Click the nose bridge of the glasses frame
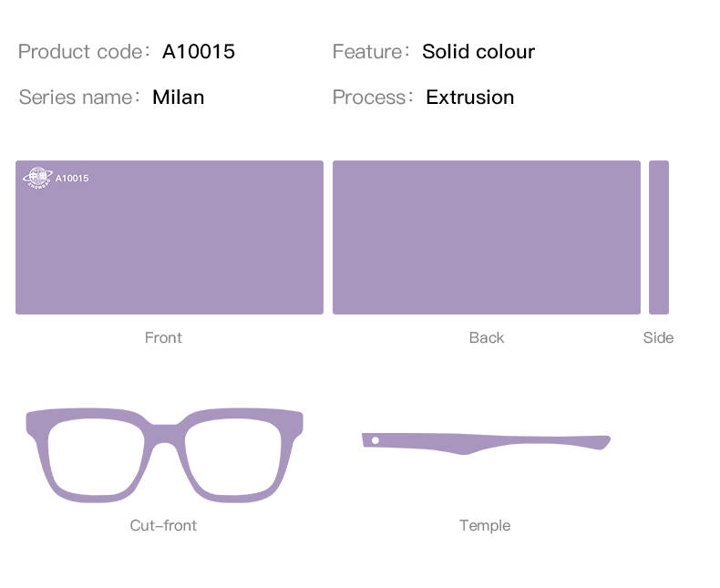This screenshot has height=588, width=720. click(x=164, y=433)
